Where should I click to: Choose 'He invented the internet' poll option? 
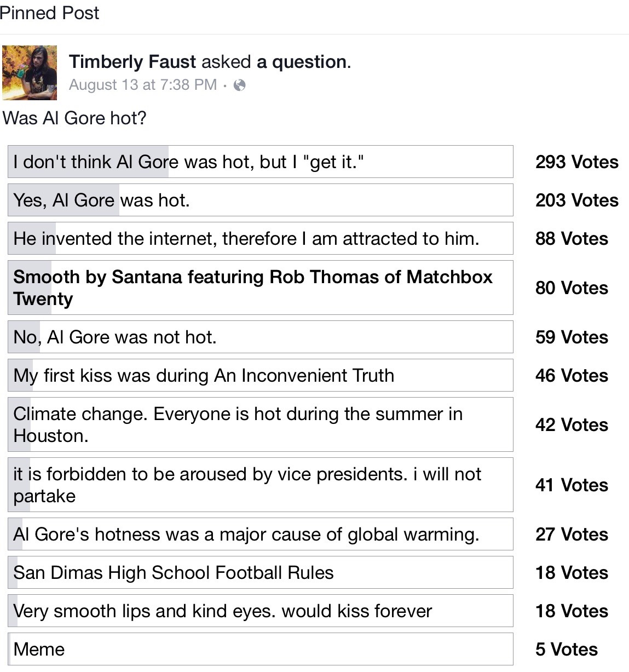[x=260, y=238]
